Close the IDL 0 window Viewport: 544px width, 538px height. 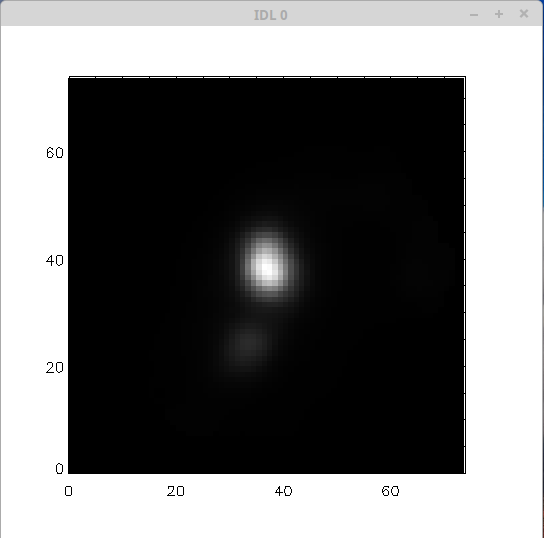pos(524,14)
